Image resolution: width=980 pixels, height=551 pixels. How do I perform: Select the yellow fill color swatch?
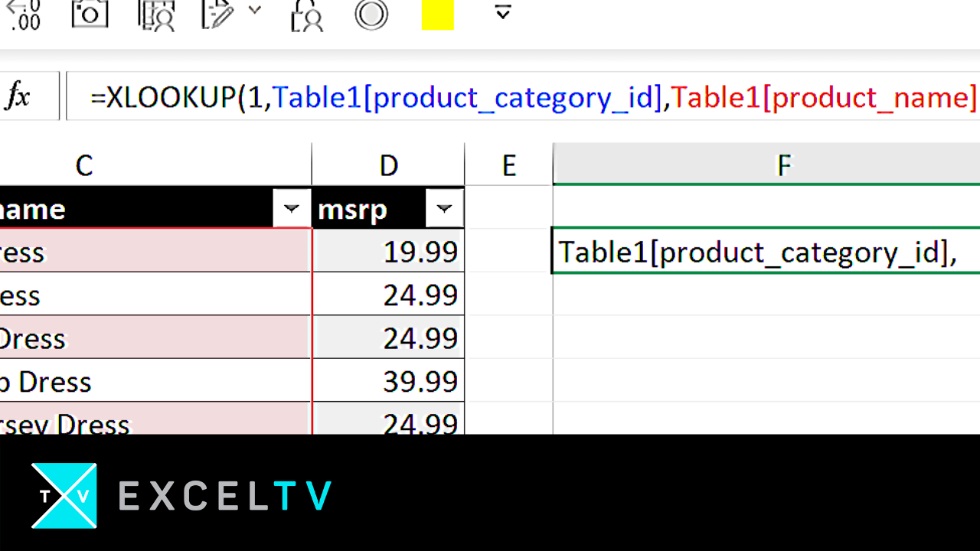pyautogui.click(x=438, y=14)
